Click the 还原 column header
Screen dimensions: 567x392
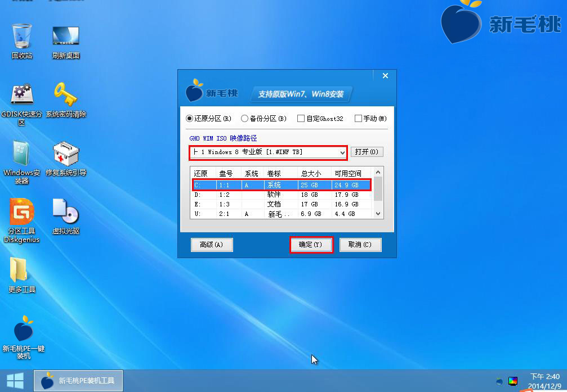(x=203, y=173)
